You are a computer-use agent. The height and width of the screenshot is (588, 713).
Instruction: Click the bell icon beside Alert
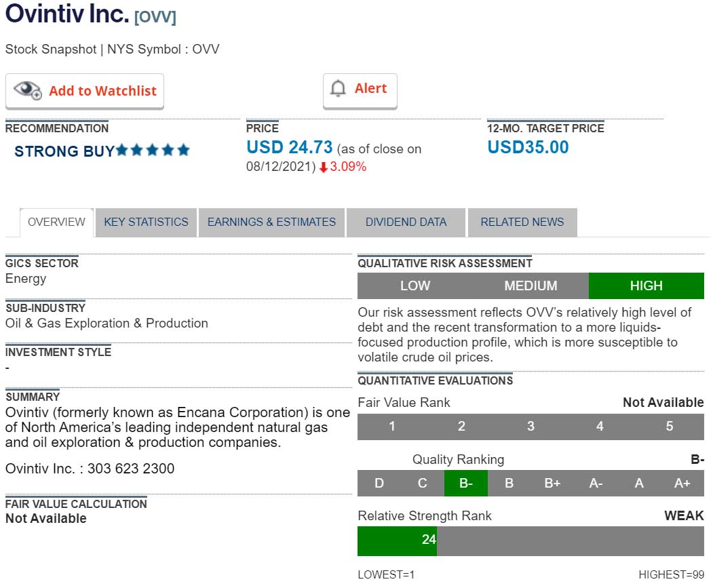point(337,89)
